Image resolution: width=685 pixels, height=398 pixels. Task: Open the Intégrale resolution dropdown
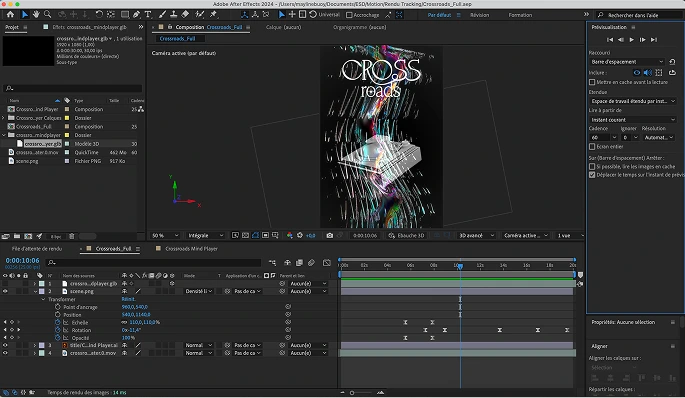[205, 235]
